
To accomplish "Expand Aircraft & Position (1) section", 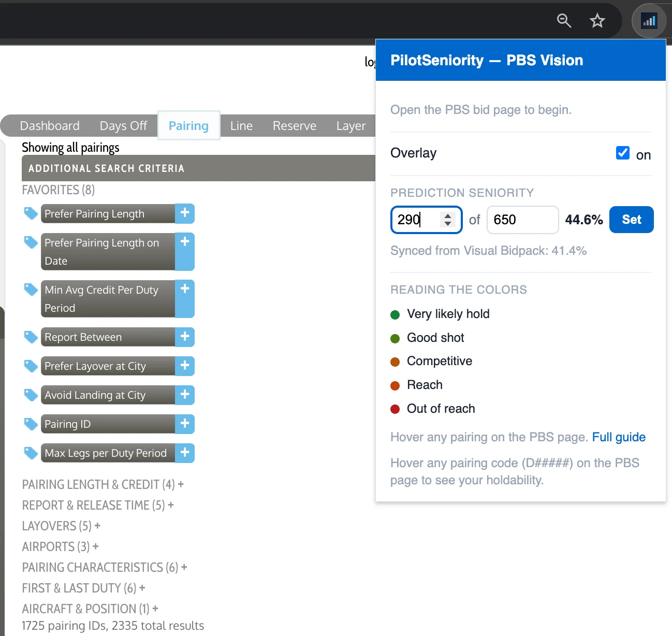I will (x=90, y=609).
